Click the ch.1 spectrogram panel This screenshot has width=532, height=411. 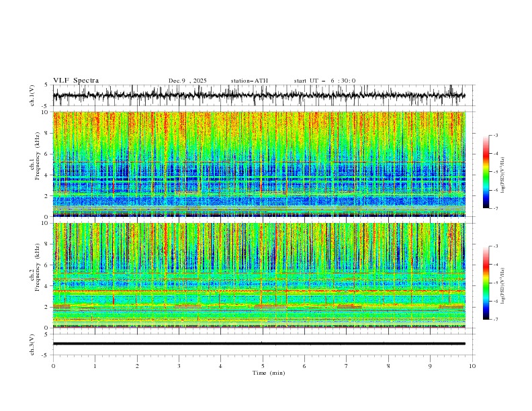[259, 164]
